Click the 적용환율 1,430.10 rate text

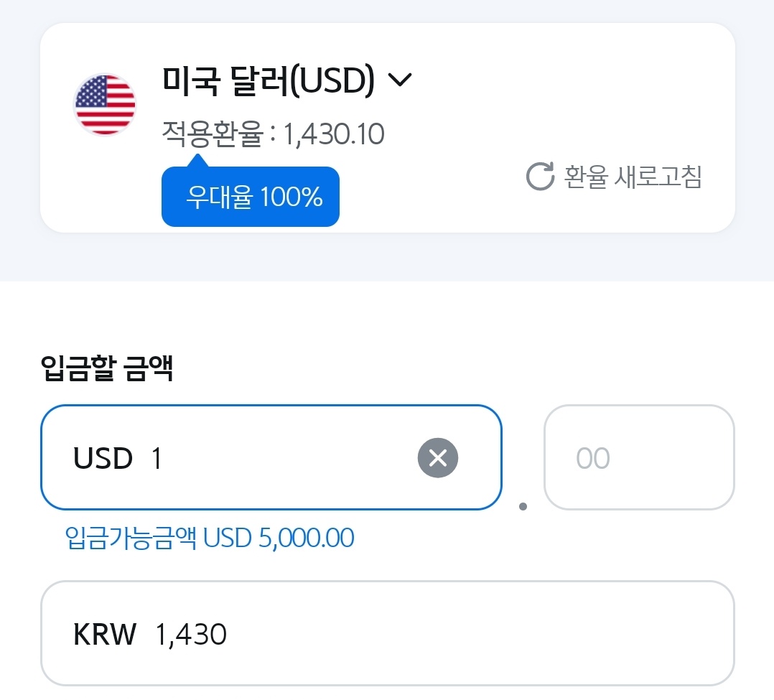click(273, 134)
